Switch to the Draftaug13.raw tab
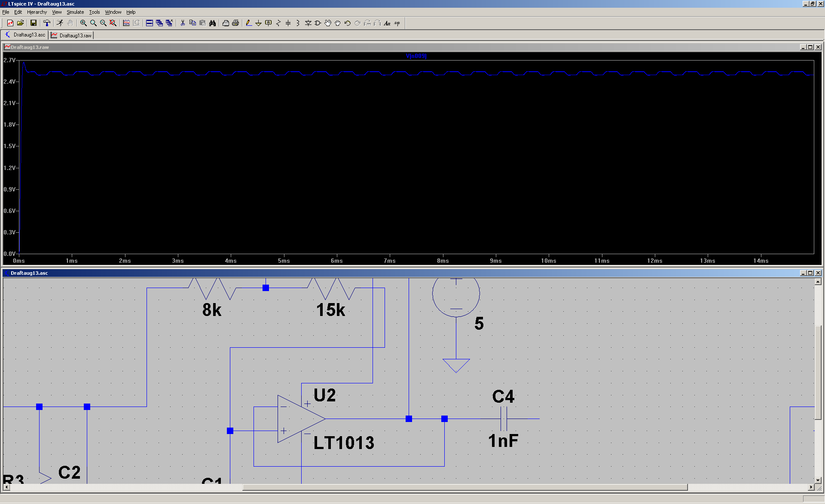Screen dimensions: 825x504 pos(72,35)
